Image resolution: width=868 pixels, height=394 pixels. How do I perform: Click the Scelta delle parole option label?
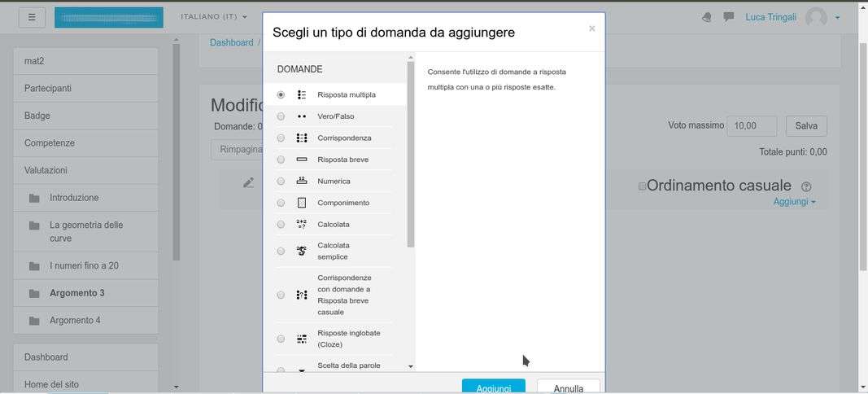pyautogui.click(x=349, y=366)
